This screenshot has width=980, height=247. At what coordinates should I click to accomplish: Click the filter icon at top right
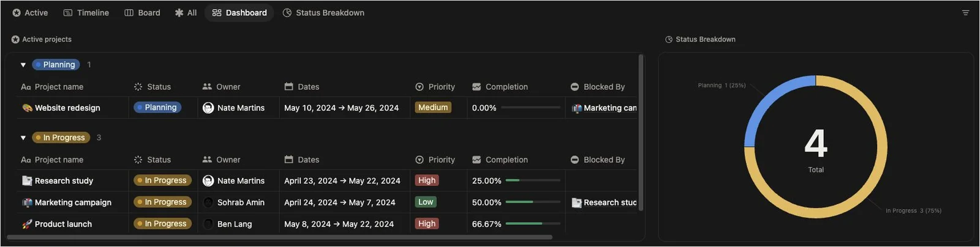[x=965, y=12]
